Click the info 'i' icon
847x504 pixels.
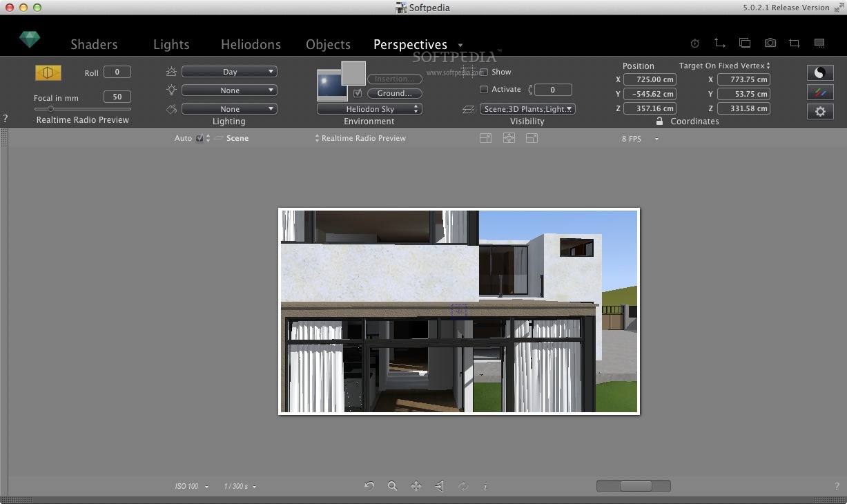tap(485, 486)
